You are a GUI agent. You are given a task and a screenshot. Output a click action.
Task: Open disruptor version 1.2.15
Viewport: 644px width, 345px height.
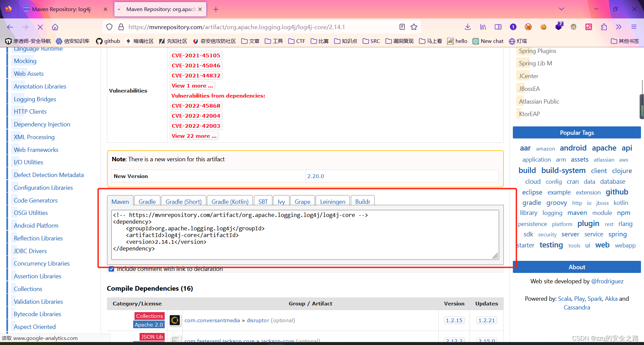click(454, 320)
